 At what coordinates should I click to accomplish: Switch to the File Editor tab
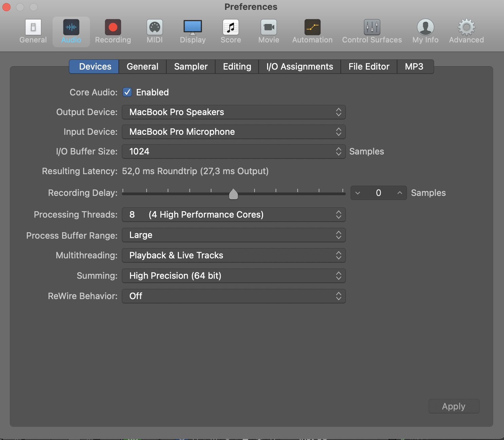(369, 67)
